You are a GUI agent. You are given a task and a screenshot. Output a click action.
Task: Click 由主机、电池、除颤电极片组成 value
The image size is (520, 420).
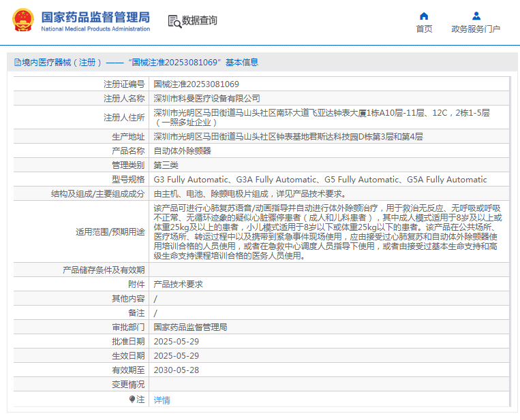click(250, 194)
